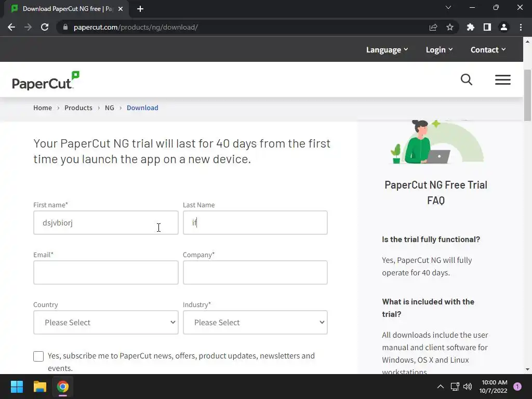Open the site search magnifier icon
Screen dimensions: 532x399
click(467, 79)
